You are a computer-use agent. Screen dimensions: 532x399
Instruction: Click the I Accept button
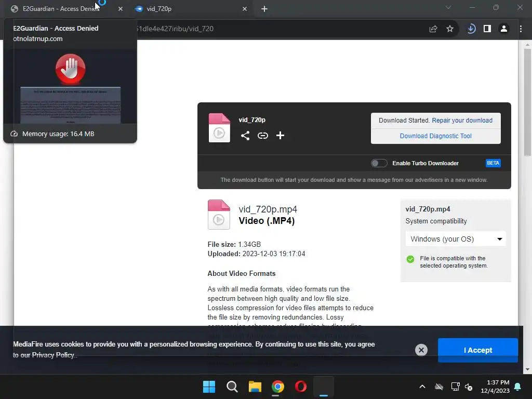(x=478, y=350)
